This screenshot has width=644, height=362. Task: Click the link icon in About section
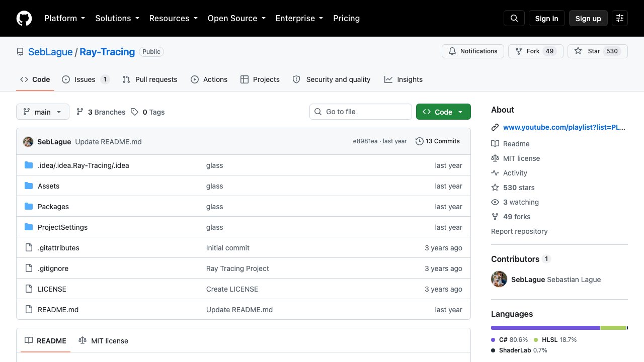495,128
